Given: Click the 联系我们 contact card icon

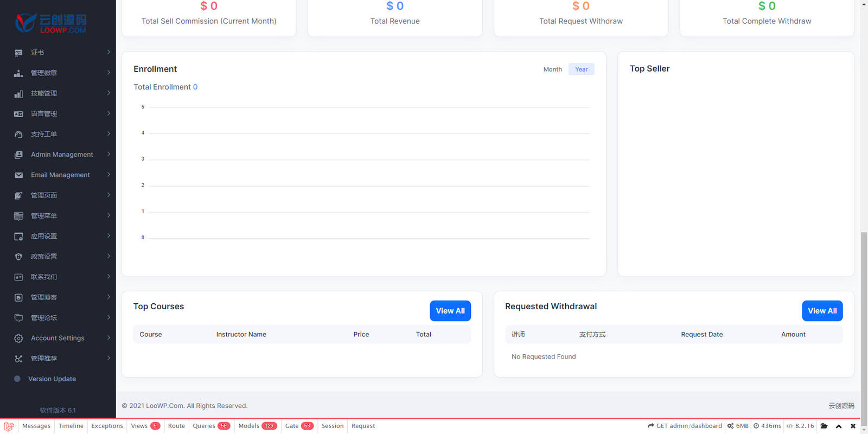Looking at the screenshot, I should pos(18,277).
